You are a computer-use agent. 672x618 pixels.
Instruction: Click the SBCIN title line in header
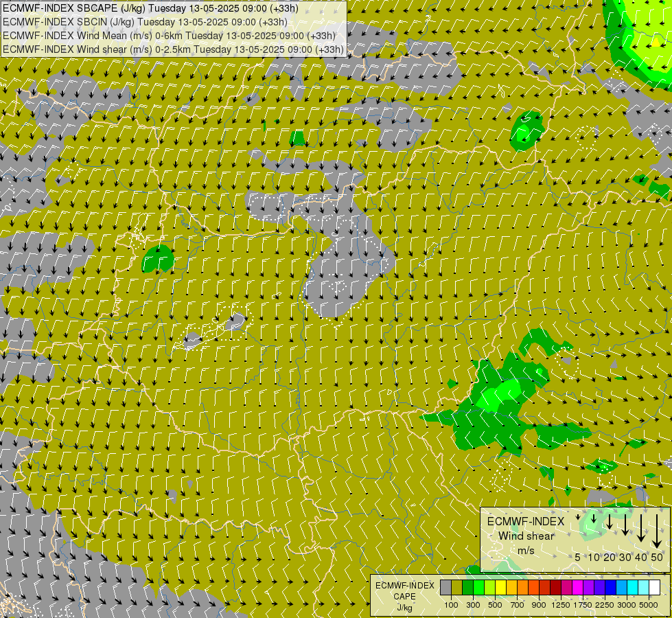(145, 22)
